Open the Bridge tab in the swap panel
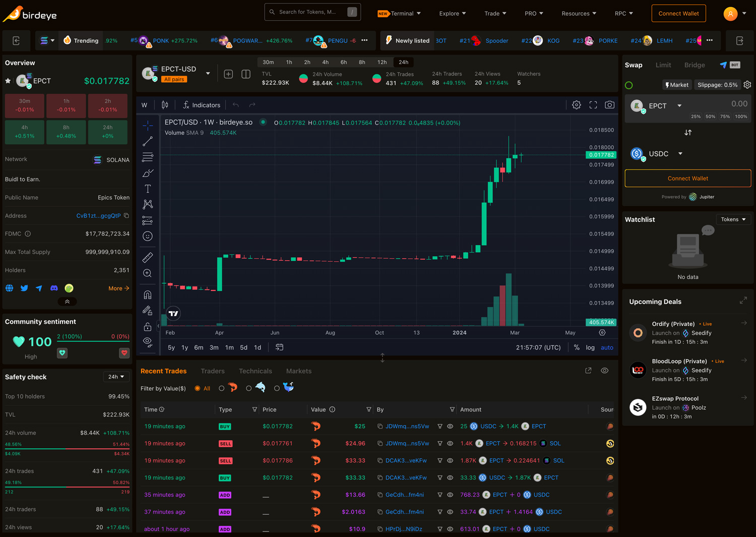This screenshot has height=537, width=756. [x=695, y=65]
